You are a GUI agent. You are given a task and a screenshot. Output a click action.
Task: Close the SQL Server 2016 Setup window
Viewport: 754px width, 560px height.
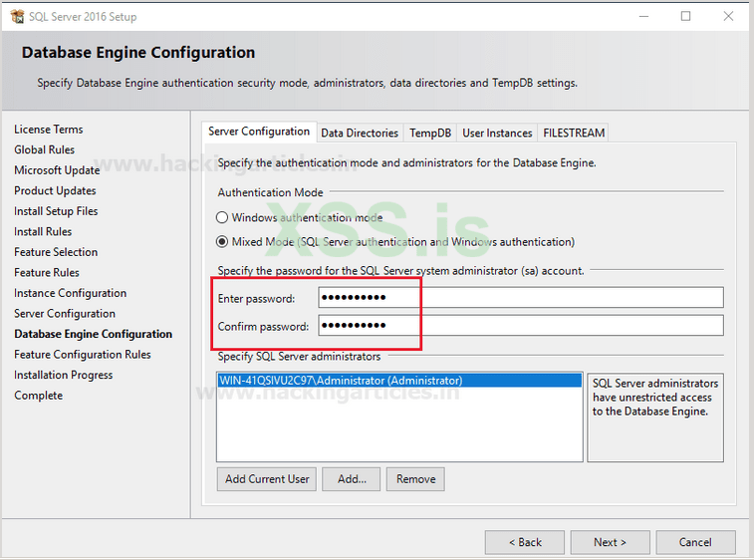pyautogui.click(x=728, y=16)
